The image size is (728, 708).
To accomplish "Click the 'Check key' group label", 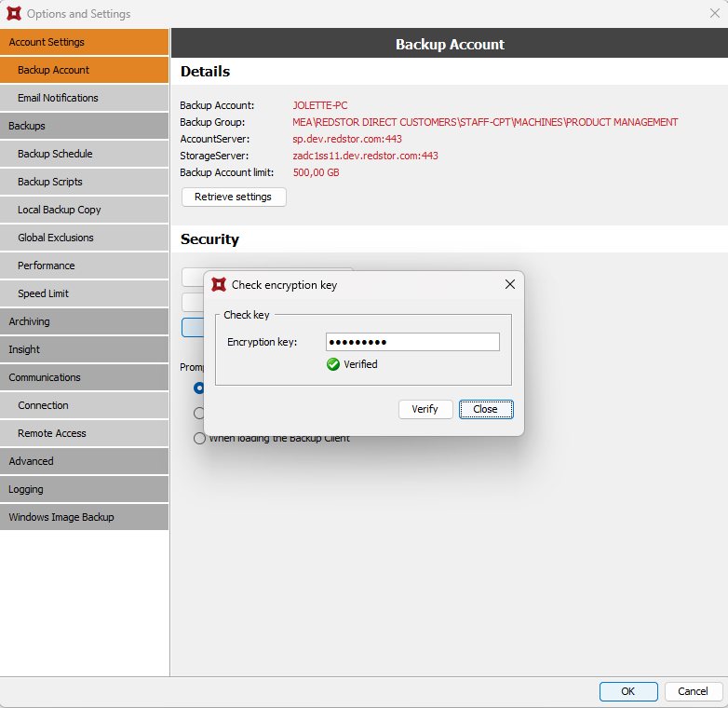I will click(246, 315).
